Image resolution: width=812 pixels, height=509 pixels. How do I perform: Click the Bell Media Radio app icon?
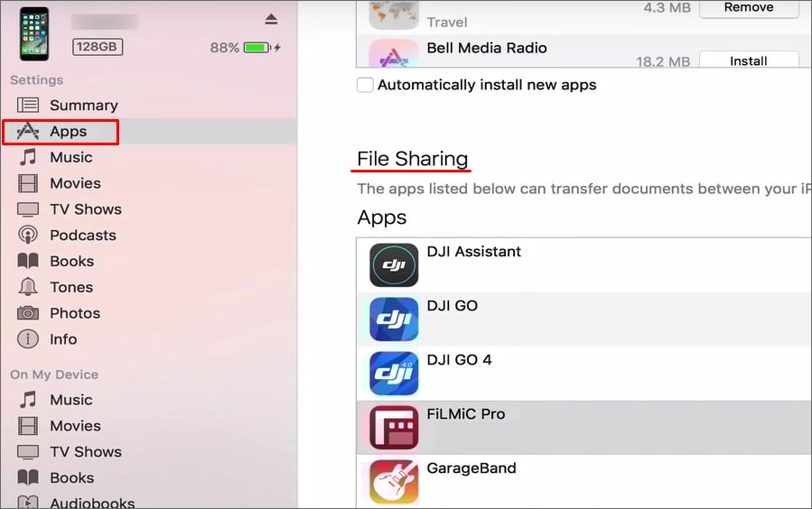coord(394,54)
